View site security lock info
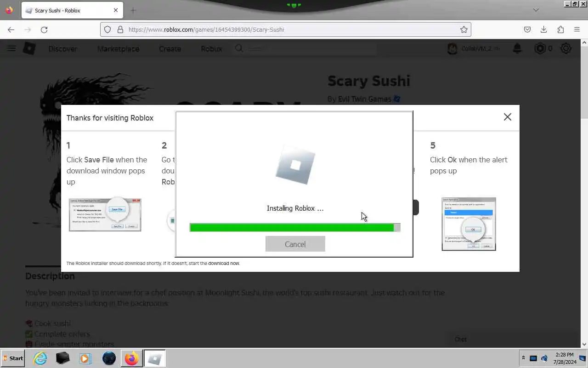Viewport: 588px width, 368px height. coord(120,29)
